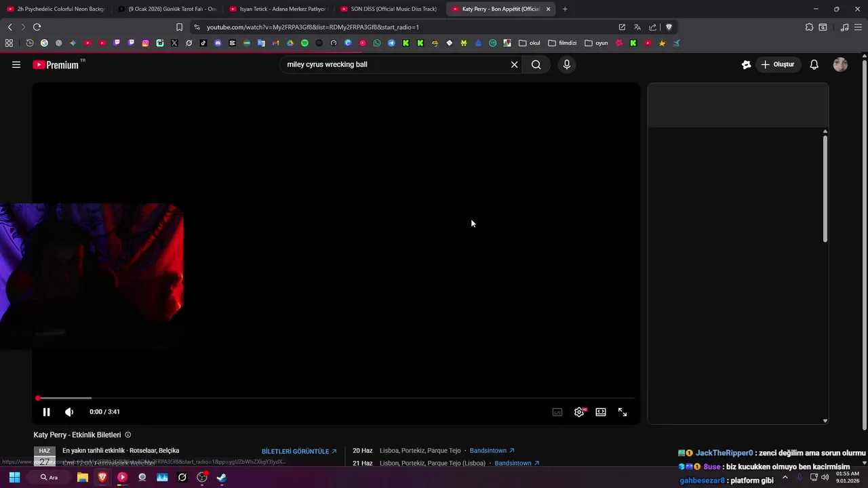This screenshot has width=868, height=488.
Task: Bookmark this page icon in address bar
Action: pyautogui.click(x=179, y=27)
